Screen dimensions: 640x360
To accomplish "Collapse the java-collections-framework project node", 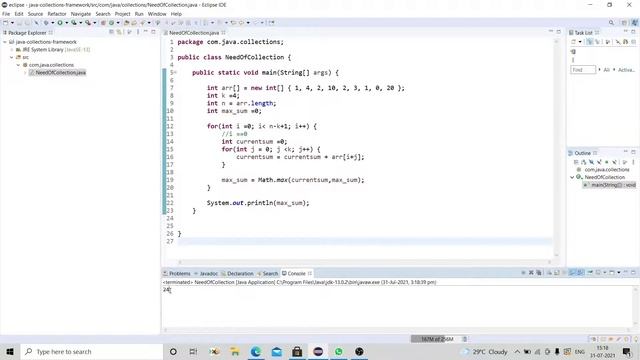I will 4,42.
